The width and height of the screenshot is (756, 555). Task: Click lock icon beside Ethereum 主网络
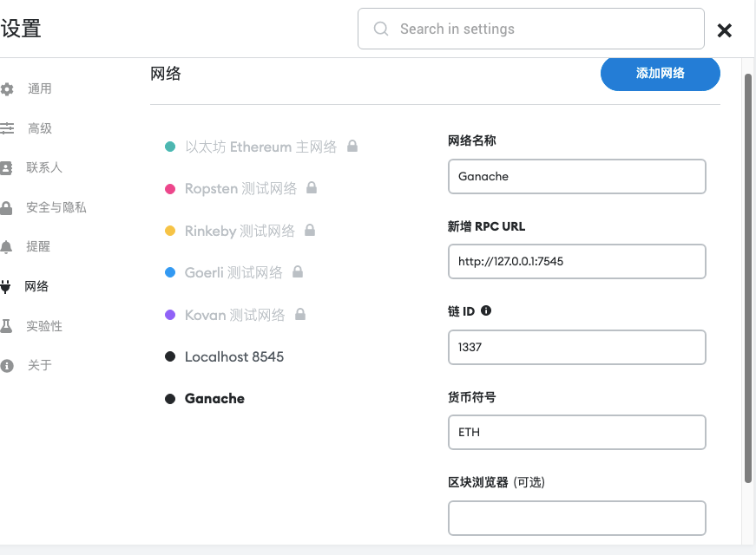352,146
